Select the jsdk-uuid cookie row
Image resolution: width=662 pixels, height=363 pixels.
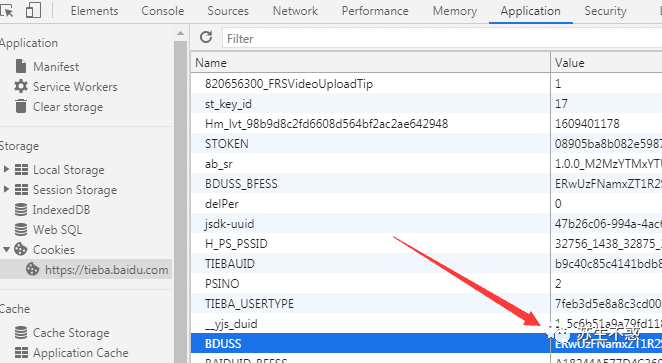click(x=426, y=223)
